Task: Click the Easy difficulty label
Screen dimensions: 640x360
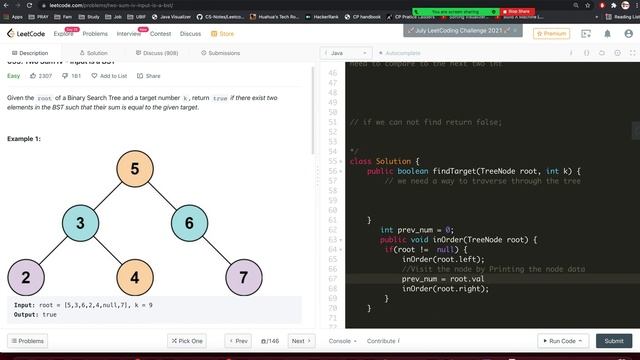Action: point(13,76)
